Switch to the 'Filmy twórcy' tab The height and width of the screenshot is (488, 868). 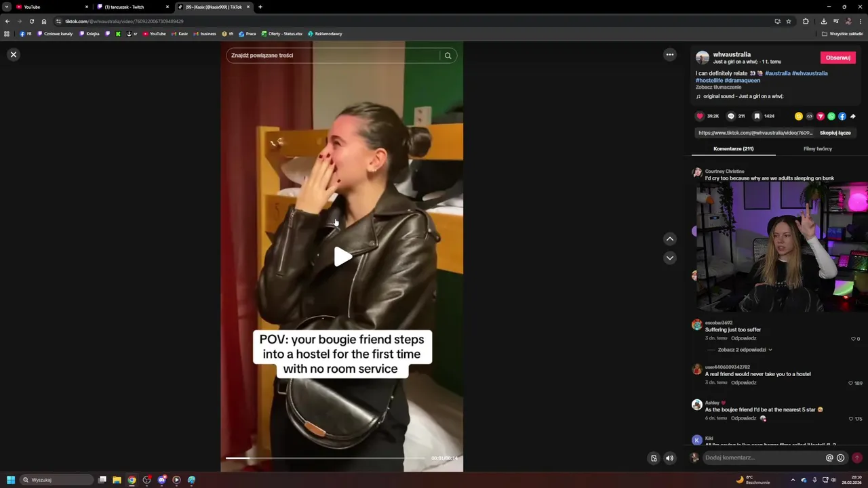pos(818,148)
